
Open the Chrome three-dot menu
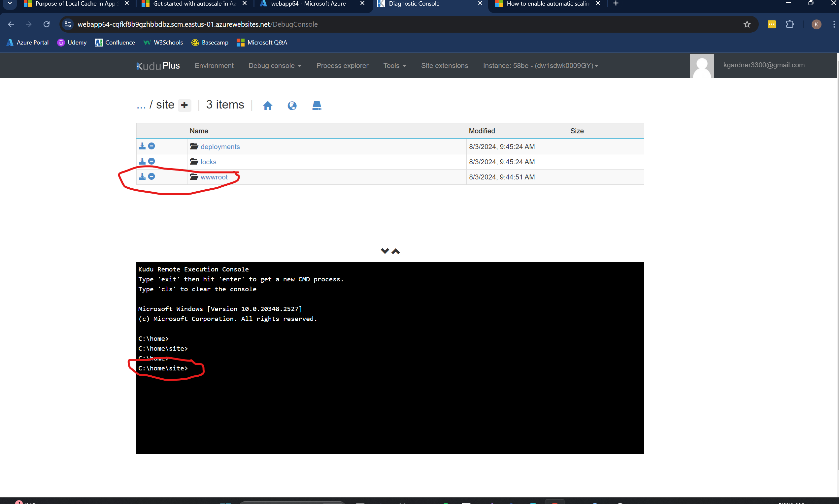pyautogui.click(x=834, y=24)
